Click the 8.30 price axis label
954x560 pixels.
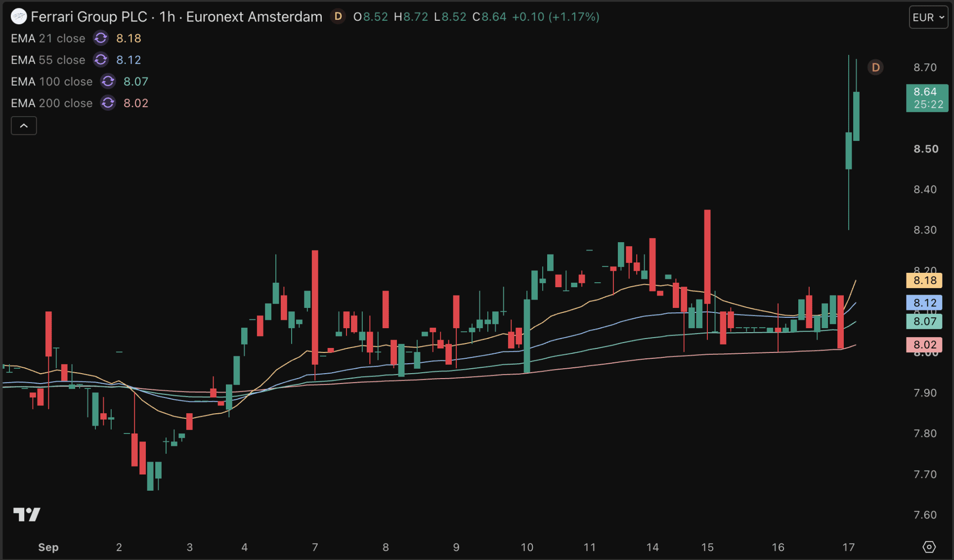tap(925, 230)
